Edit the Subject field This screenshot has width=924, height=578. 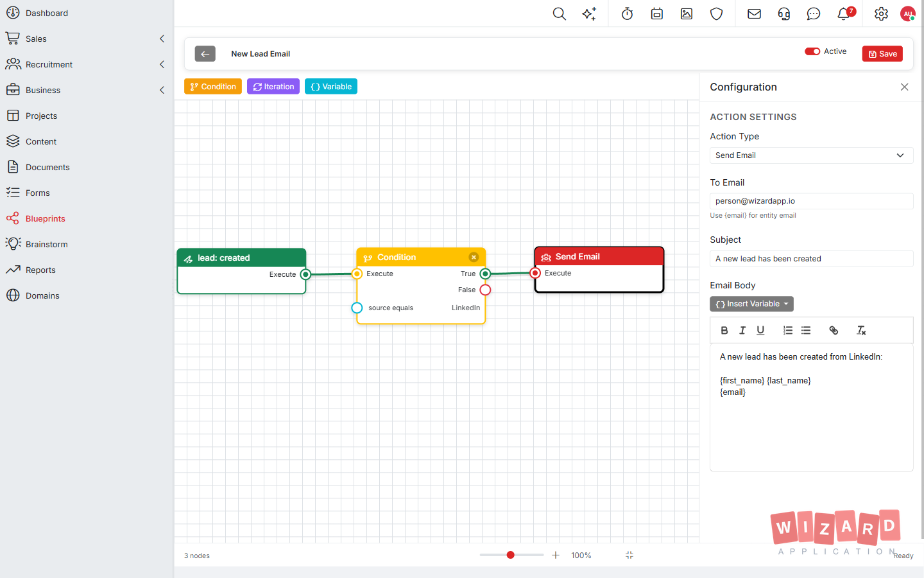pyautogui.click(x=811, y=259)
